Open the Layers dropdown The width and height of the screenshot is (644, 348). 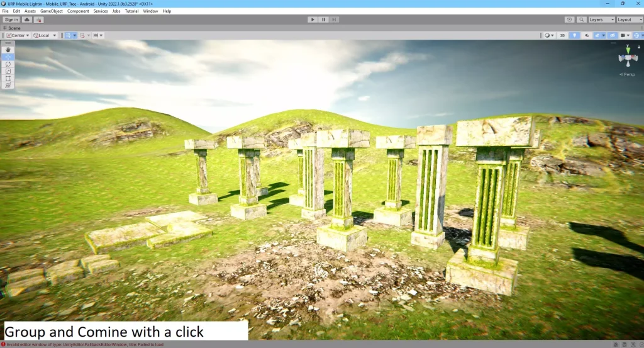point(601,20)
